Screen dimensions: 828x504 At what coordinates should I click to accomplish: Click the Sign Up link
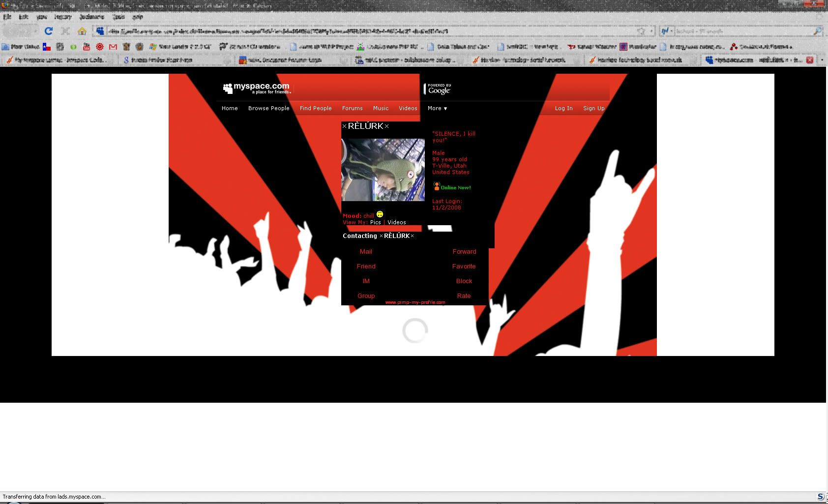(594, 108)
